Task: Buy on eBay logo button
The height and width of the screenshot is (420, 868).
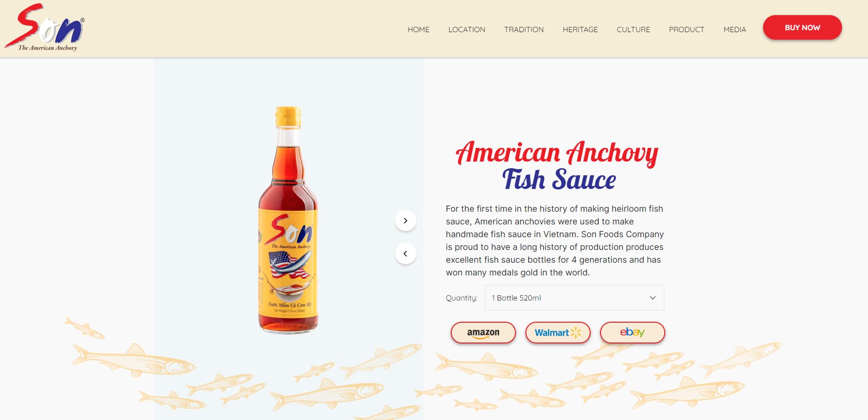Action: 633,333
